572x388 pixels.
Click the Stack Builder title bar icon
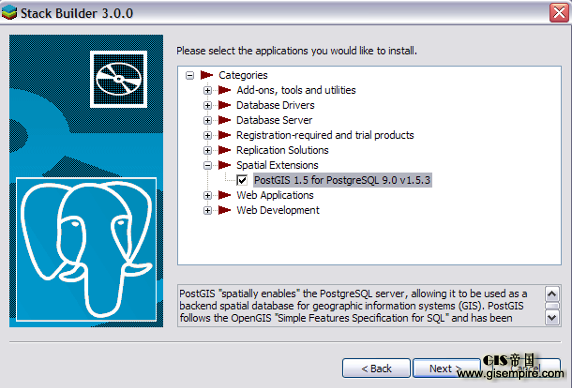tap(9, 13)
